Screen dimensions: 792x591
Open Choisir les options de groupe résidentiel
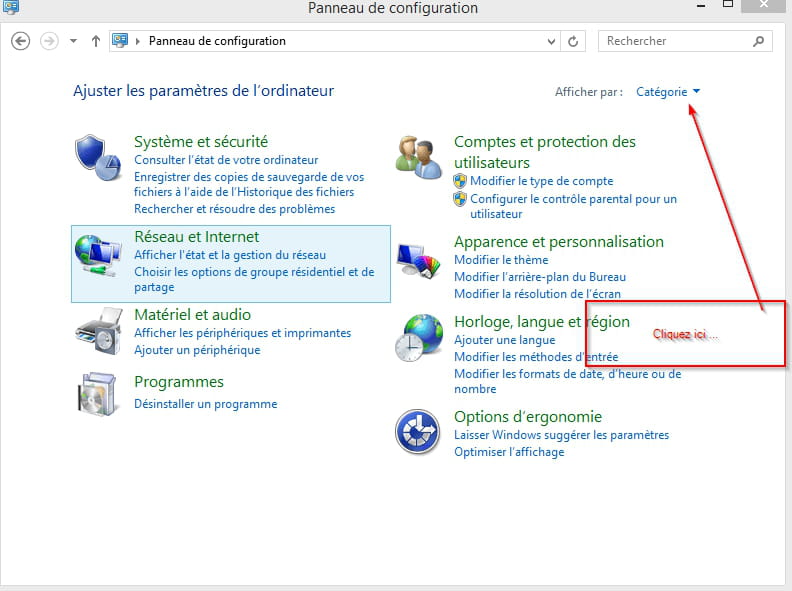[x=254, y=279]
